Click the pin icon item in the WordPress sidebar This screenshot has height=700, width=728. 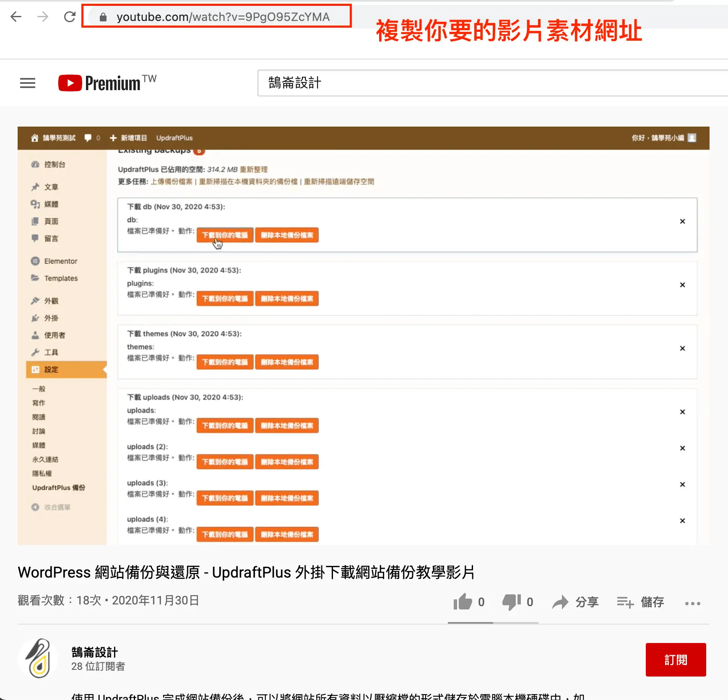[44, 187]
